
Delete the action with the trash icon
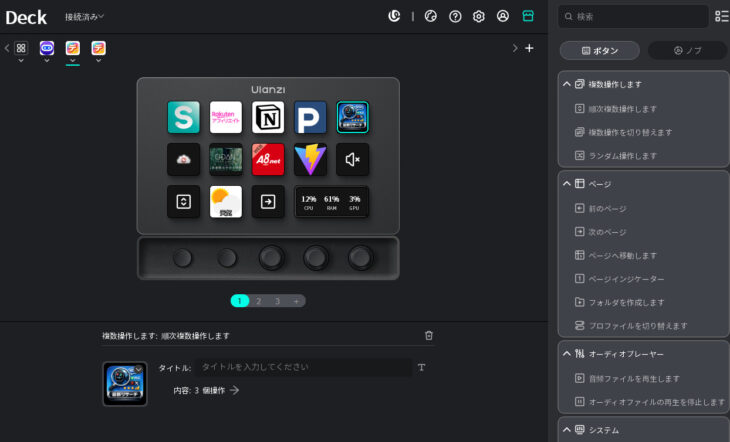point(429,335)
